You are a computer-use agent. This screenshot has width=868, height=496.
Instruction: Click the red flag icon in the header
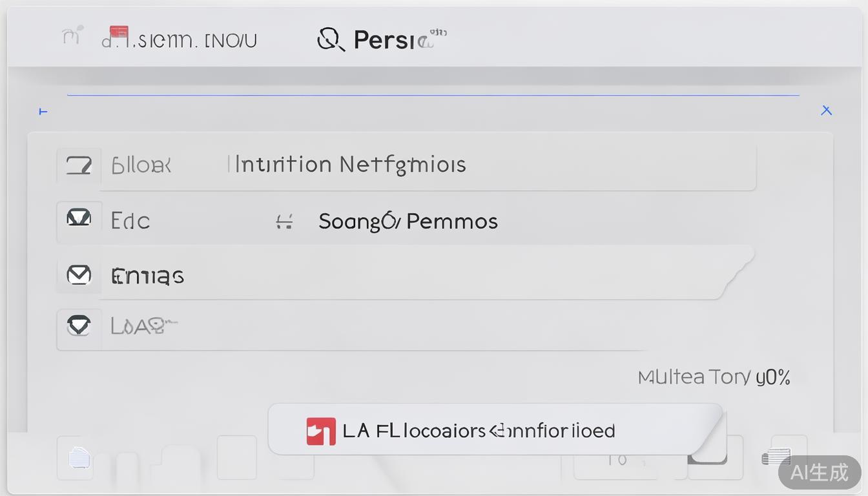[119, 32]
